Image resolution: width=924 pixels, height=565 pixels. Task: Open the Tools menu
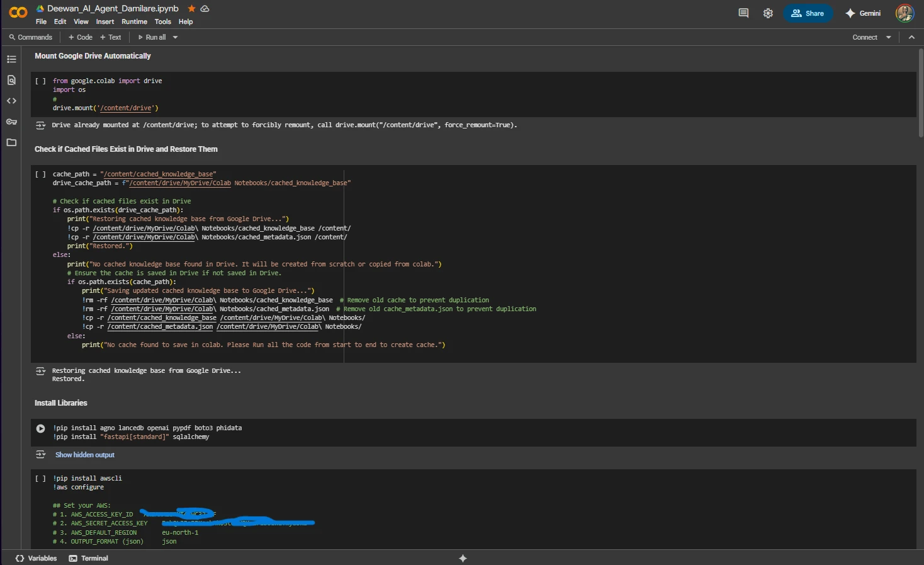[163, 21]
